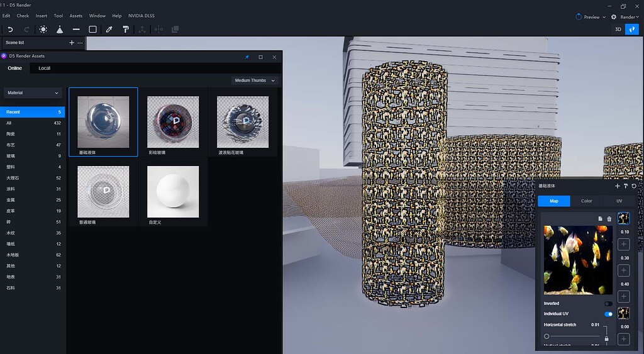Screen dimensions: 644x354
Task: Open the Color tab in material panel
Action: 587,201
